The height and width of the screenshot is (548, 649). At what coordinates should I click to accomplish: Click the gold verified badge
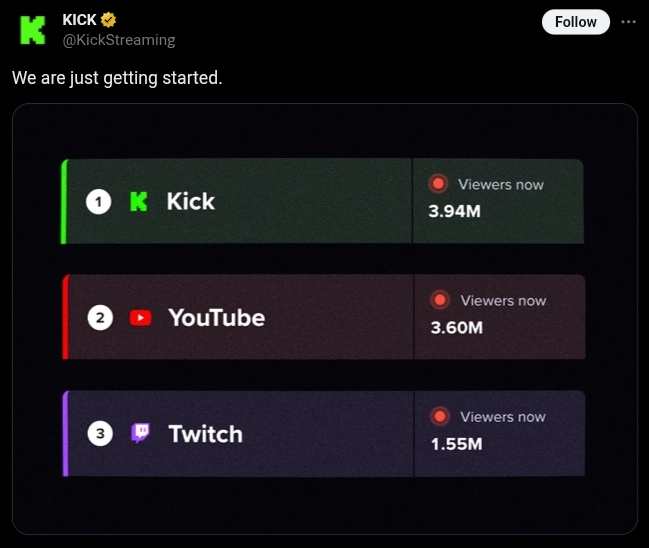click(x=109, y=20)
